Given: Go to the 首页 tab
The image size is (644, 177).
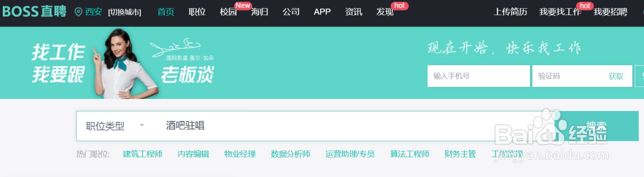Looking at the screenshot, I should click(x=166, y=12).
